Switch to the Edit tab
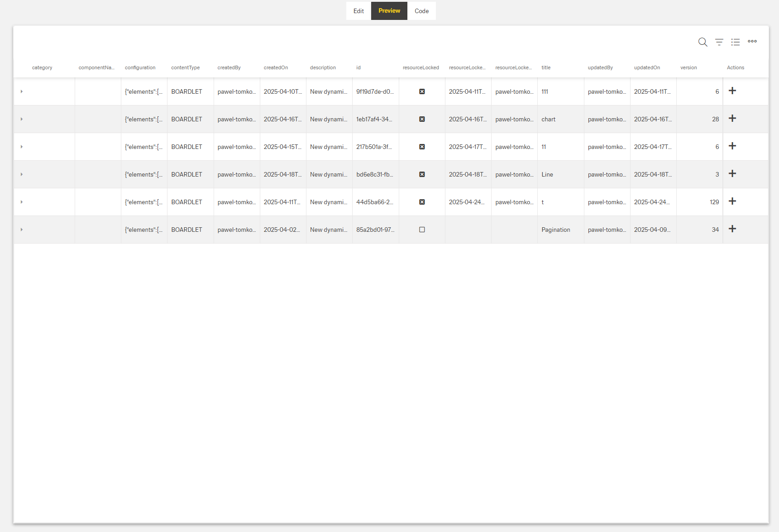 click(358, 10)
